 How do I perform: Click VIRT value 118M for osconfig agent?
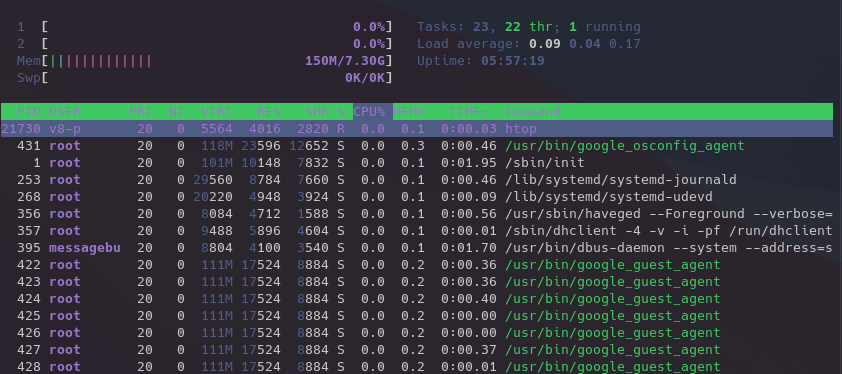pyautogui.click(x=216, y=146)
